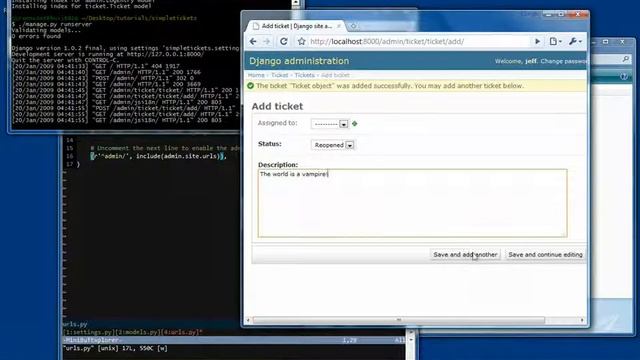Open the wrench settings menu in Chrome
This screenshot has width=640, height=360.
click(575, 42)
